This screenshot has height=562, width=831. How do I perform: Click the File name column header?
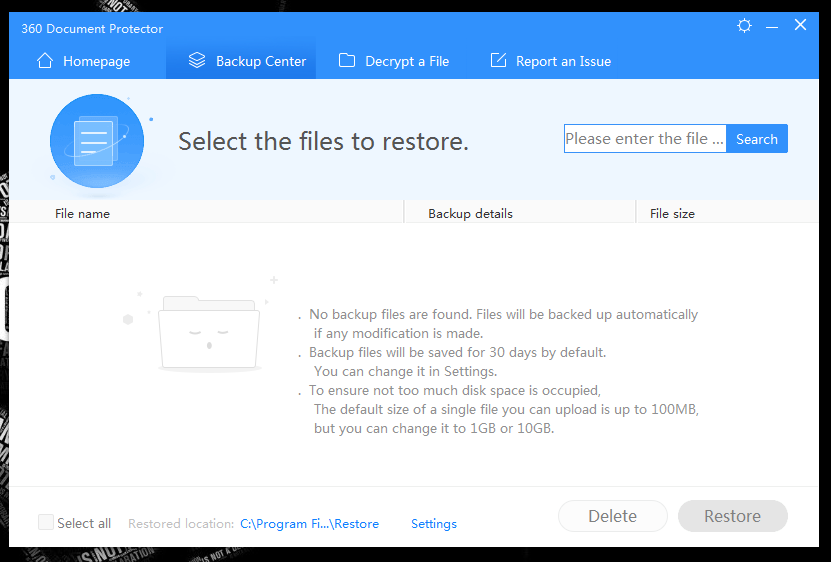[206, 213]
